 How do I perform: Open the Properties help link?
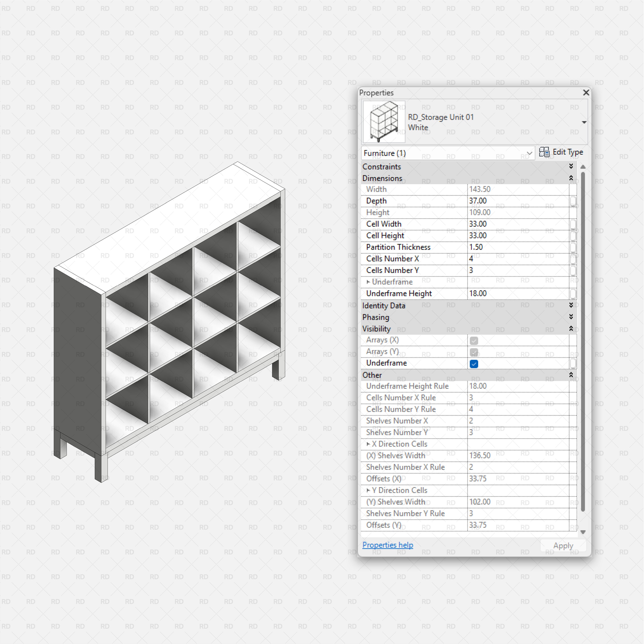[388, 545]
